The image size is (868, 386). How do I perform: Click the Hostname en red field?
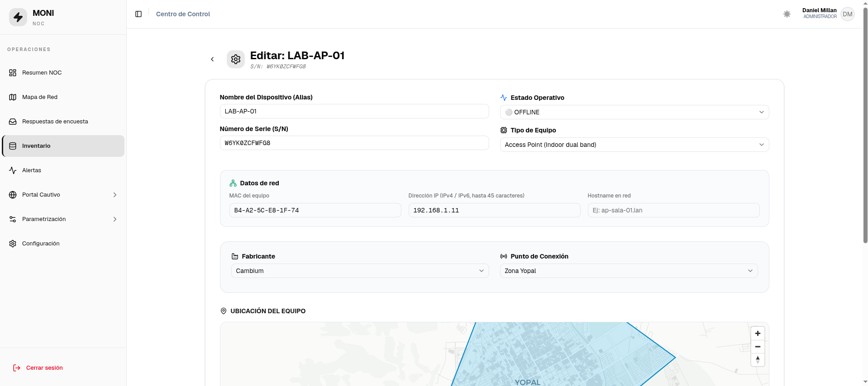[x=673, y=210]
